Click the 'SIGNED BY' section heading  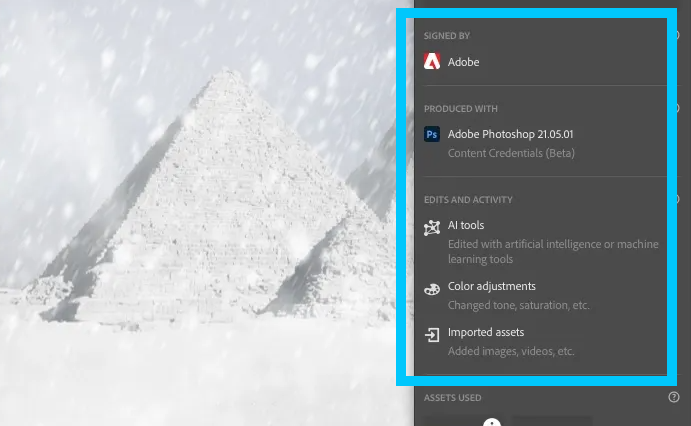coord(447,36)
